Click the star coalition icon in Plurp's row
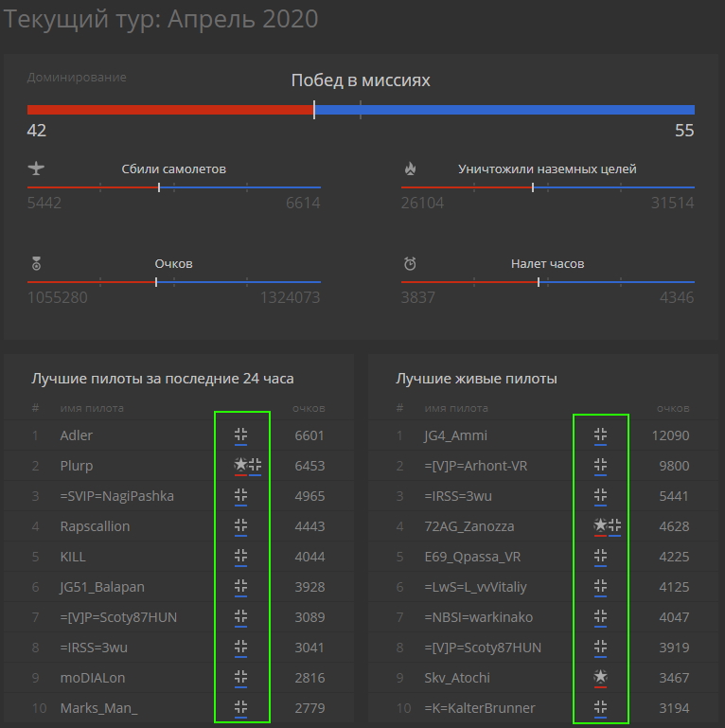Viewport: 725px width, 728px height. 240,465
